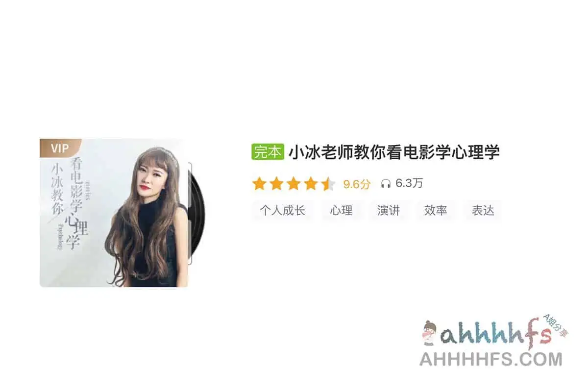Choose the 效率 tag
The width and height of the screenshot is (588, 392).
click(x=436, y=211)
